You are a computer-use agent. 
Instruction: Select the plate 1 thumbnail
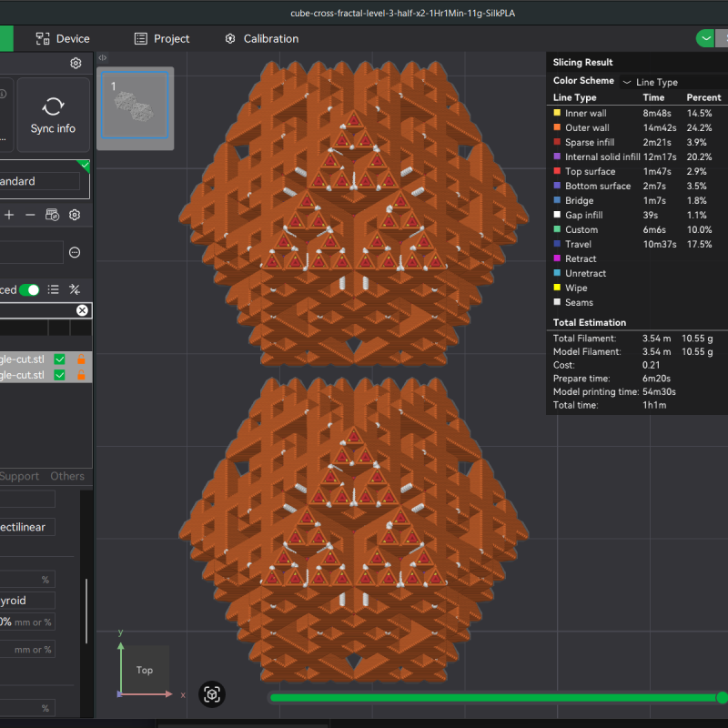coord(135,106)
